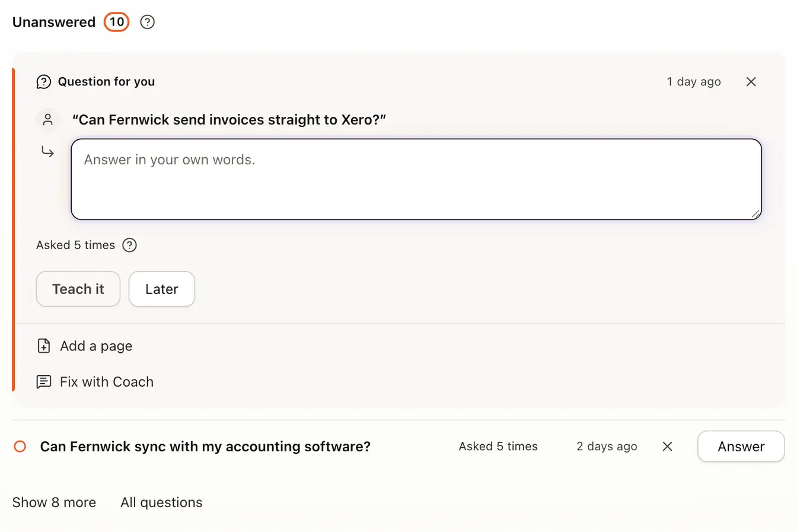Click the help icon beside Unanswered count
Image resolution: width=797 pixels, height=532 pixels.
pos(147,22)
